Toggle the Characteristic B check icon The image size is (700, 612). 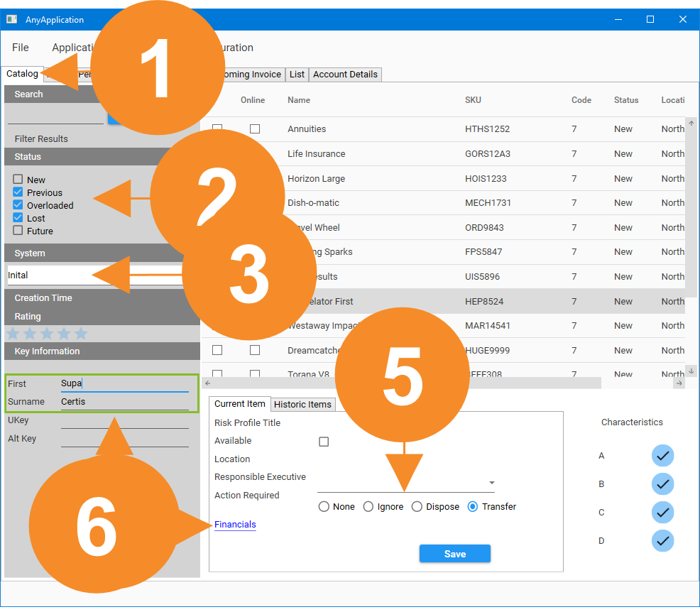coord(662,484)
